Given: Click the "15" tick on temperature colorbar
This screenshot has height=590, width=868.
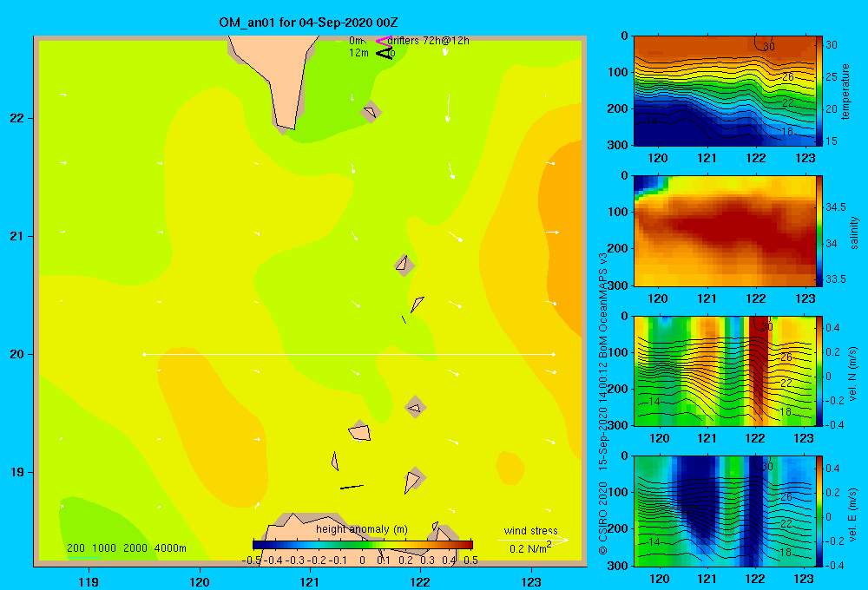Looking at the screenshot, I should click(x=832, y=141).
